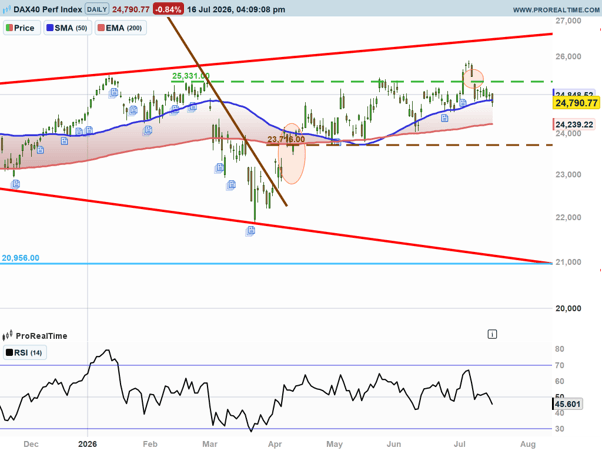Open the document marker at January peak
Image resolution: width=602 pixels, height=451 pixels.
[114, 93]
